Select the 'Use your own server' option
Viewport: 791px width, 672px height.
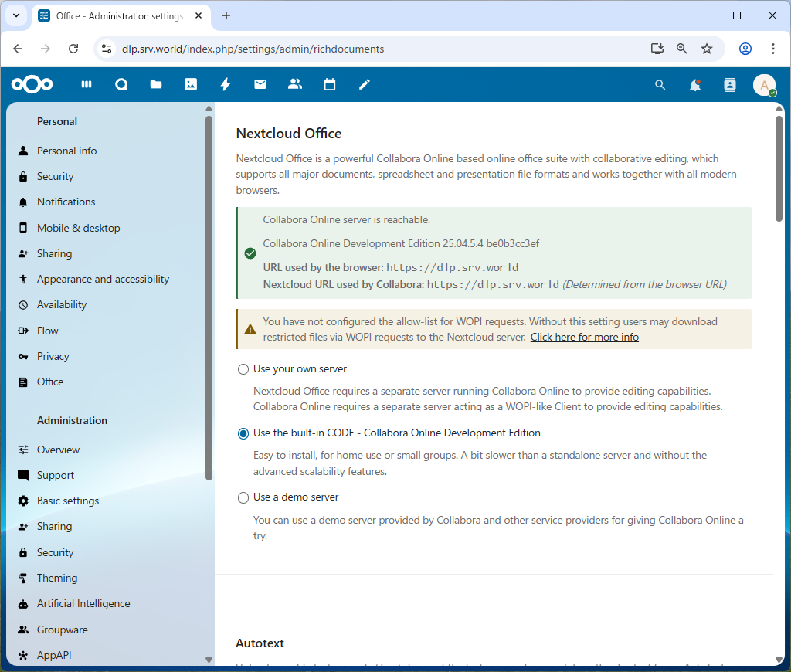(243, 369)
